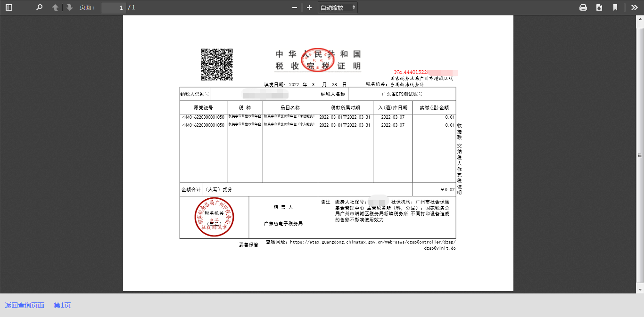Click the red tax authority seal stamp

215,217
